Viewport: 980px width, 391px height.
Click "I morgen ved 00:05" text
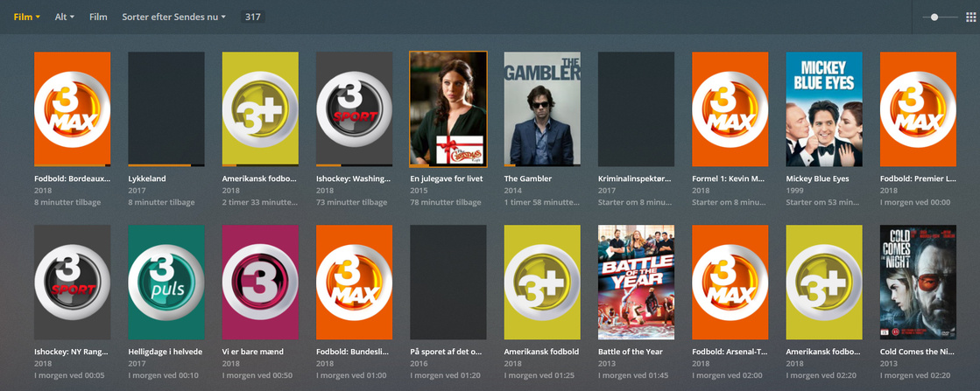tap(71, 375)
